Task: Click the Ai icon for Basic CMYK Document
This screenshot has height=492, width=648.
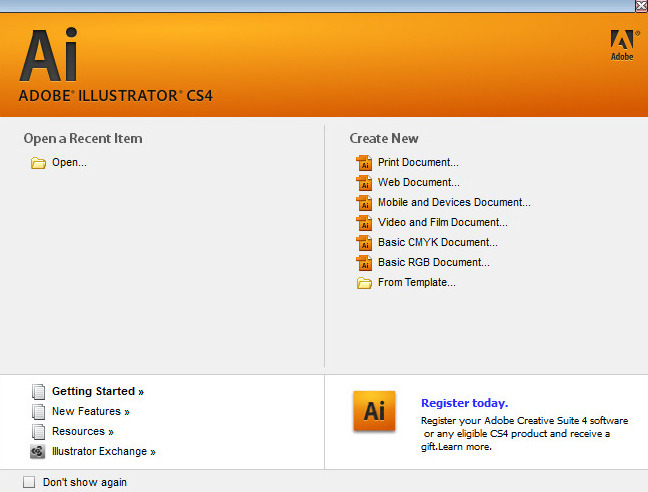Action: (364, 242)
